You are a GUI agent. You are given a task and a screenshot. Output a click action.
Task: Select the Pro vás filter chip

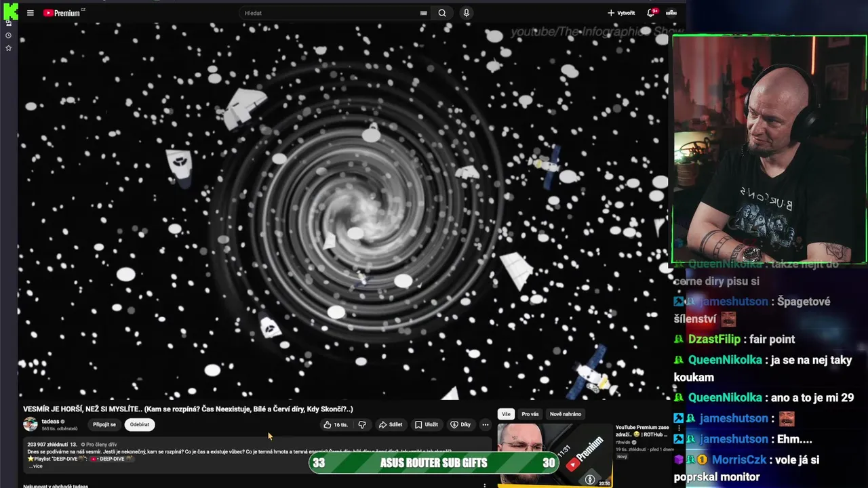click(x=530, y=413)
